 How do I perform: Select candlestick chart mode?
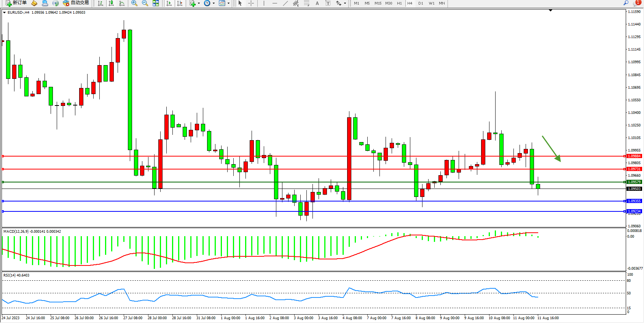[x=111, y=3]
